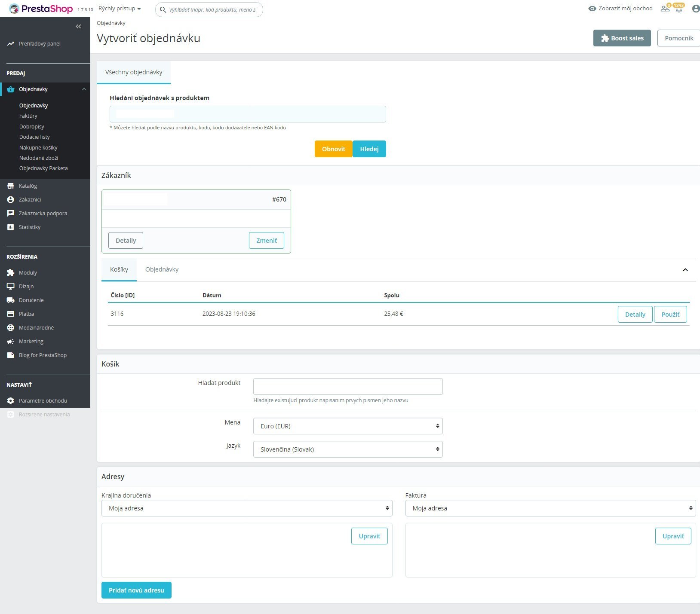Screen dimensions: 700x614
Task: Click the PrestaShop logo
Action: (41, 9)
